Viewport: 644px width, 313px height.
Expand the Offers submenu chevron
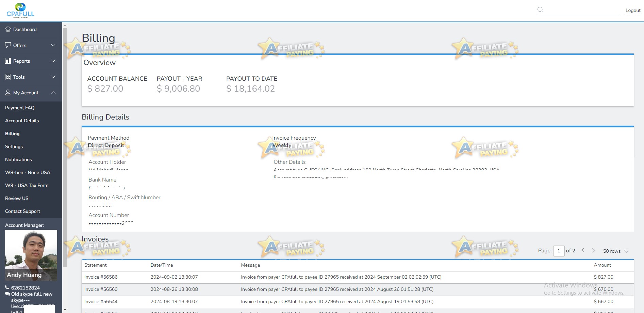(x=53, y=45)
